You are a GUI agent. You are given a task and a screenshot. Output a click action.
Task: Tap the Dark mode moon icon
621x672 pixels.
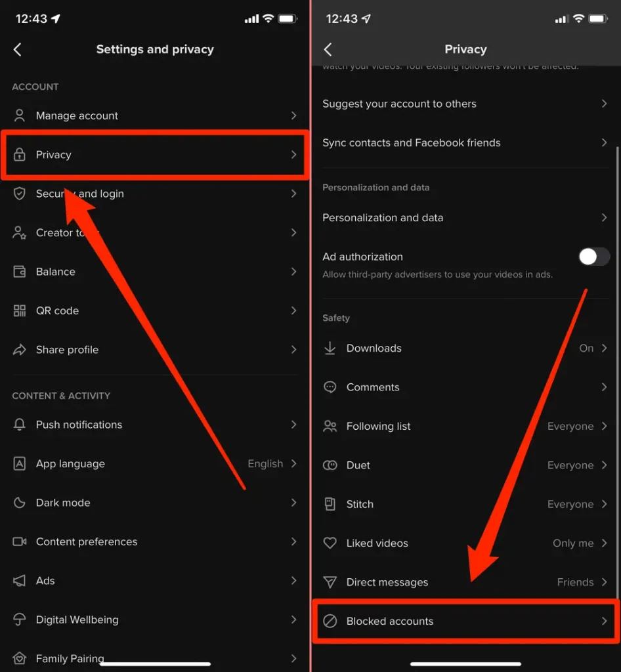(x=19, y=502)
